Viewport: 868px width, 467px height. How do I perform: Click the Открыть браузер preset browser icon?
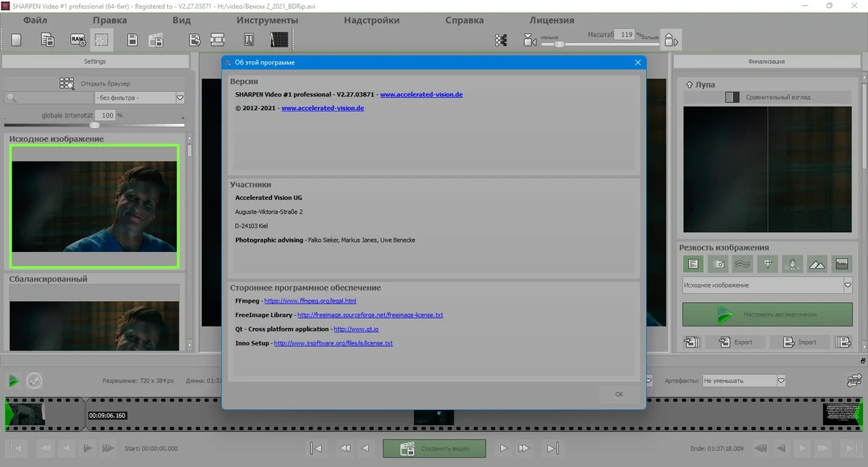pos(67,83)
